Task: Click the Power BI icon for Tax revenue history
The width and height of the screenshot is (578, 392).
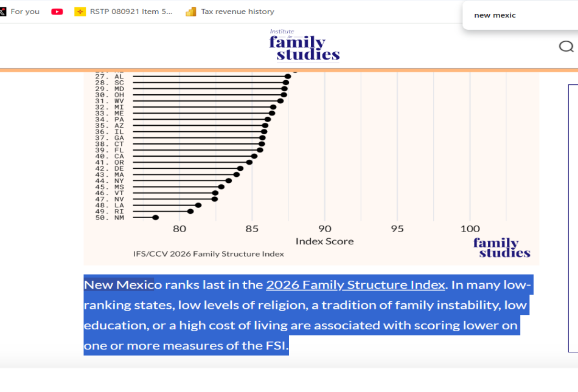Action: point(191,12)
